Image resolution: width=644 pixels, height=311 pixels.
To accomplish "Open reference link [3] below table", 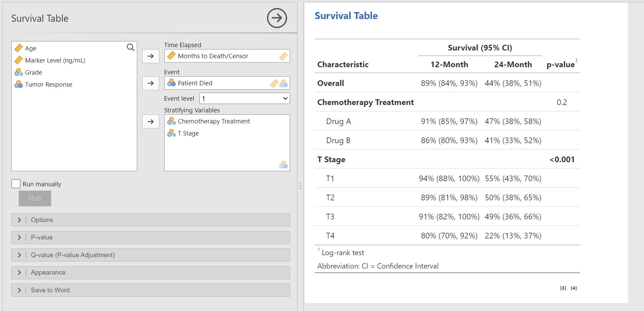I will [x=563, y=288].
